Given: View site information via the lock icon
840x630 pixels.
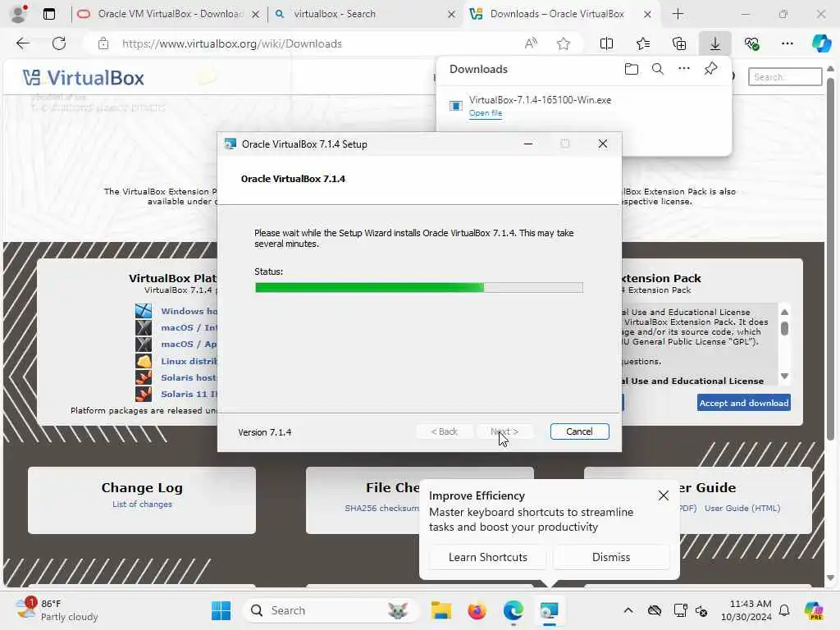Looking at the screenshot, I should pyautogui.click(x=103, y=44).
